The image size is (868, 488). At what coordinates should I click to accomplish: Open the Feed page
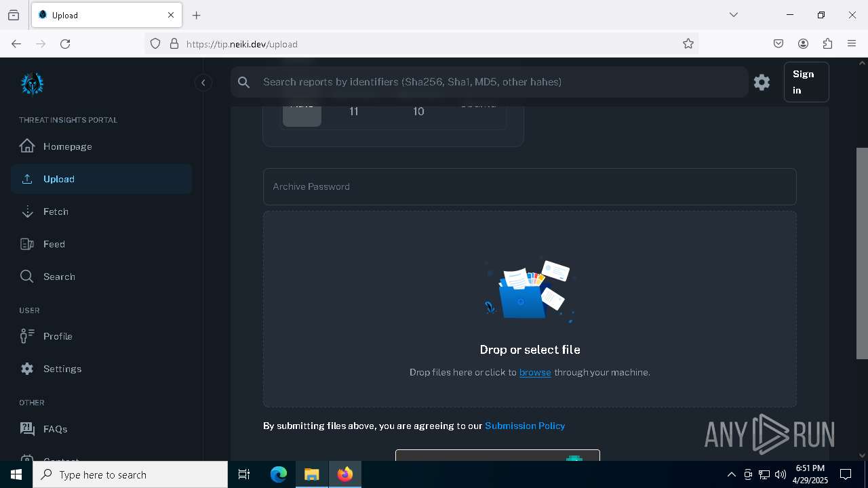pyautogui.click(x=101, y=244)
